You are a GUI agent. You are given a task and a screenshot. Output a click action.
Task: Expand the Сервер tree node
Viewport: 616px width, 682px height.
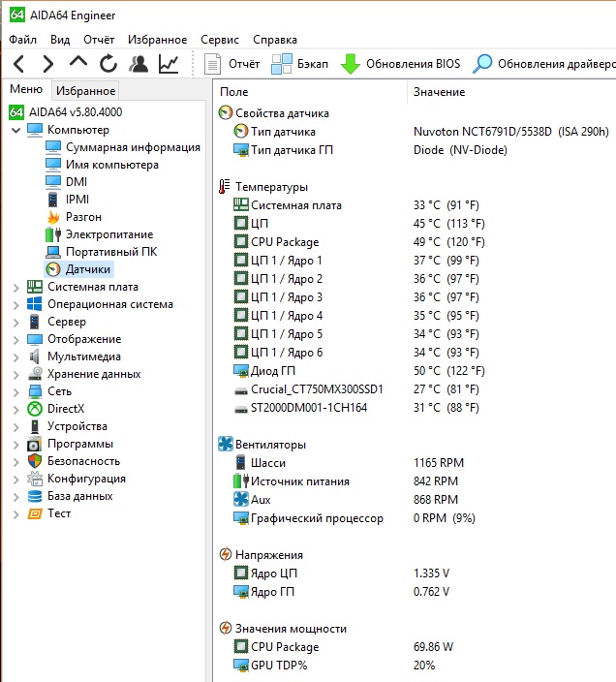coord(16,323)
